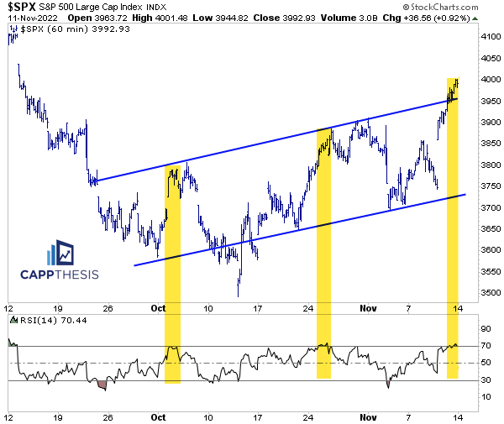This screenshot has height=424, width=504.
Task: Click the 10 date label under RSI panel
Action: pyautogui.click(x=208, y=417)
